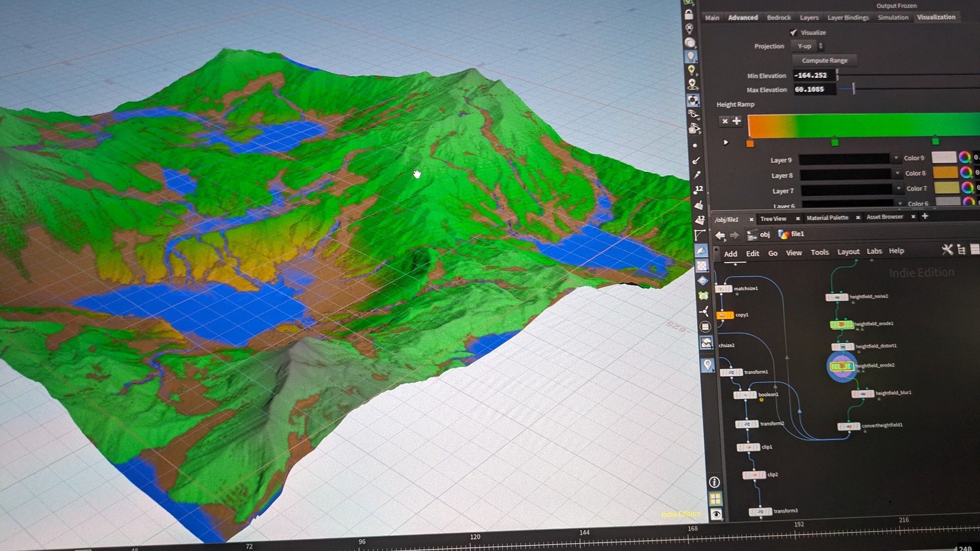Click the color wheel next to Color 7
The width and height of the screenshot is (980, 551).
967,188
